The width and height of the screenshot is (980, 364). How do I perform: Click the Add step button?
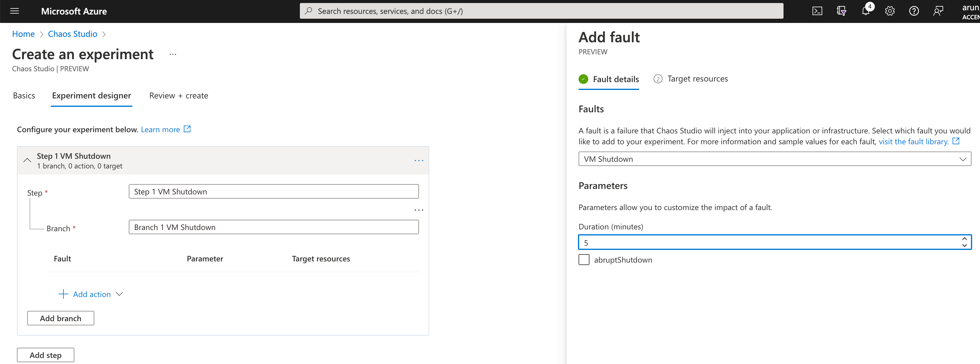[x=45, y=355]
